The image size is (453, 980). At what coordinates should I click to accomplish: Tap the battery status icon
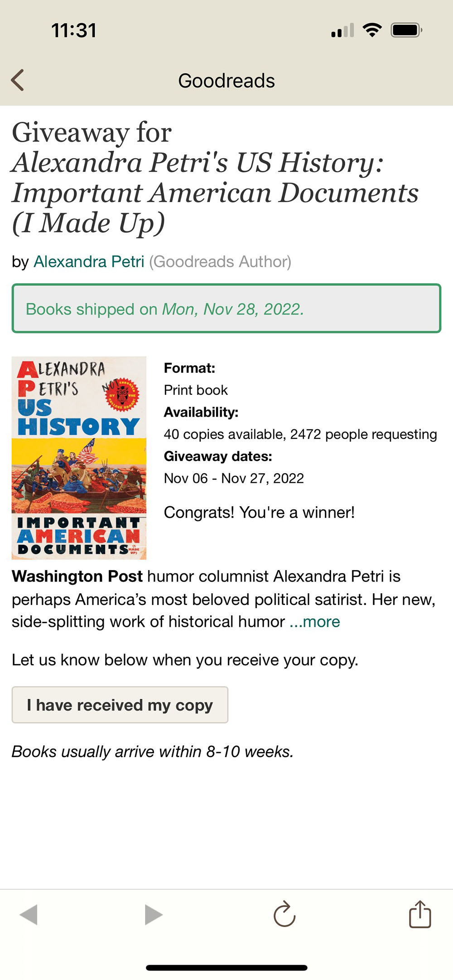coord(406,30)
